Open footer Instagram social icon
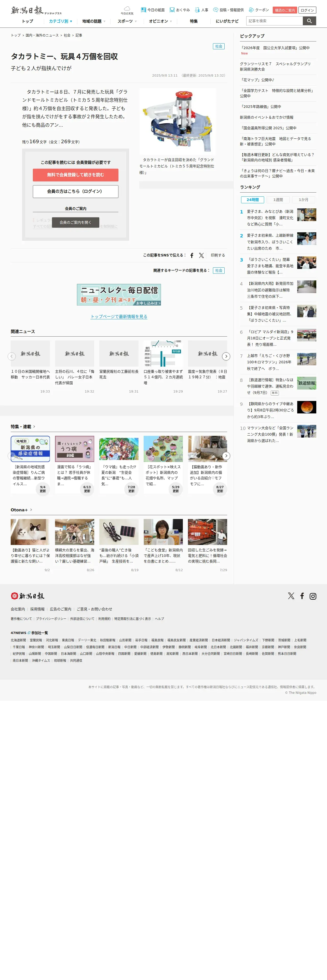 (x=313, y=596)
